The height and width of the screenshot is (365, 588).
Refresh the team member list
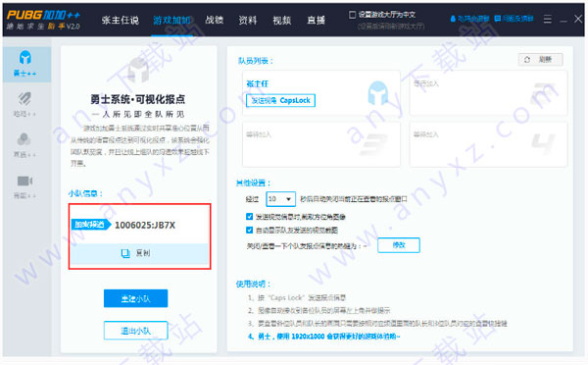pyautogui.click(x=540, y=59)
